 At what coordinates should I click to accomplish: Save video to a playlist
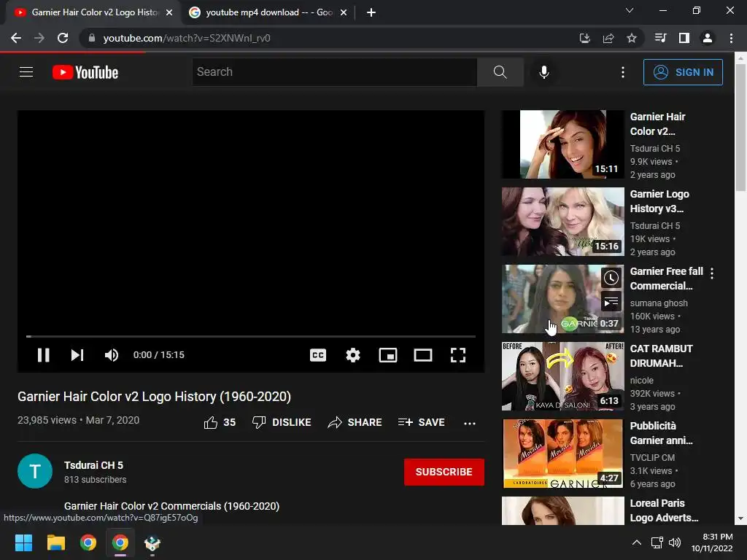pos(421,422)
